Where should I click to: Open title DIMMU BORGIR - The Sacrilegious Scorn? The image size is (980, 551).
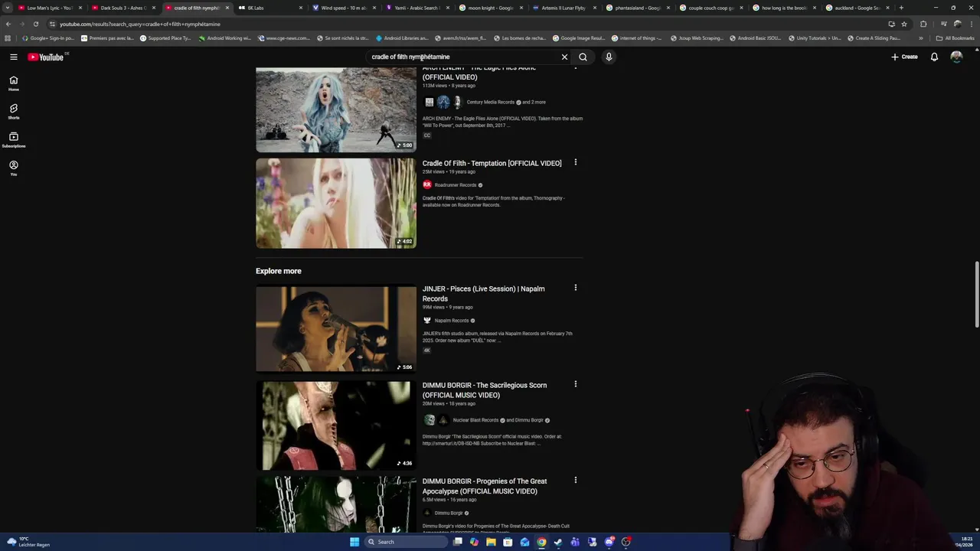tap(485, 390)
